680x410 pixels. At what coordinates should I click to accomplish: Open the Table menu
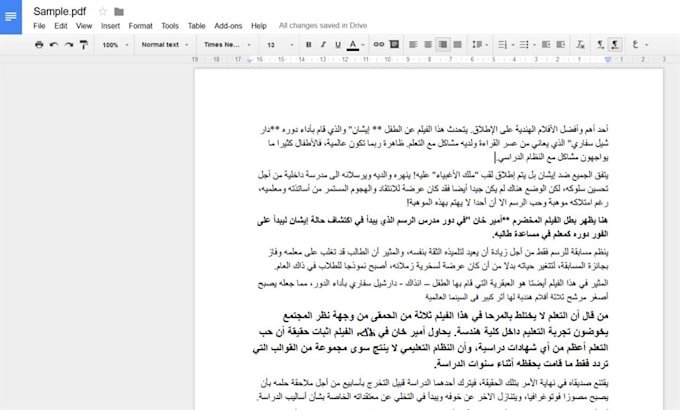[x=196, y=26]
